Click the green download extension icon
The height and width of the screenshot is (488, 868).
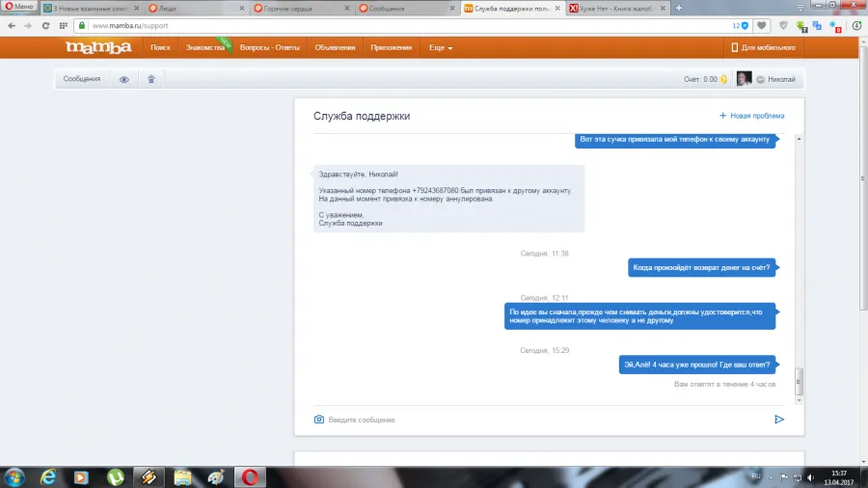[x=801, y=26]
